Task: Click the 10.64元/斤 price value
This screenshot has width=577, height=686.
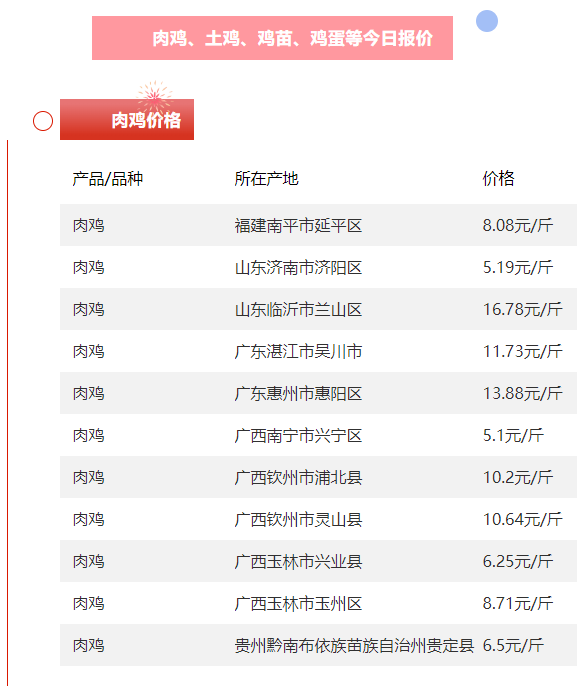Action: (522, 519)
